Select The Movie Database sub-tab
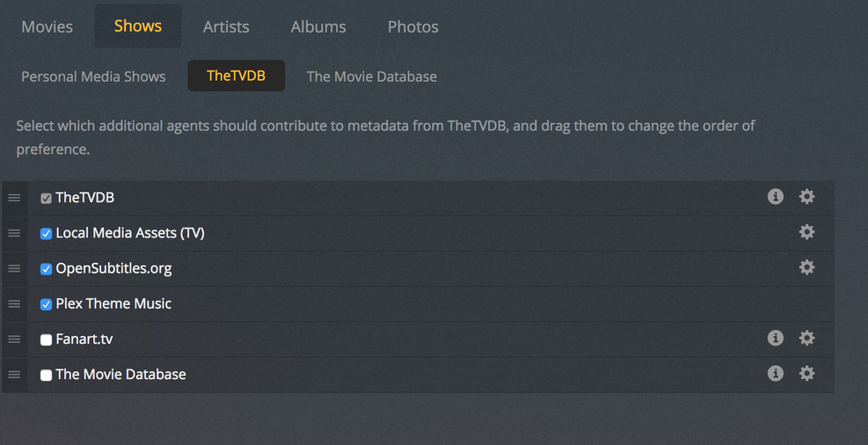868x445 pixels. point(371,77)
